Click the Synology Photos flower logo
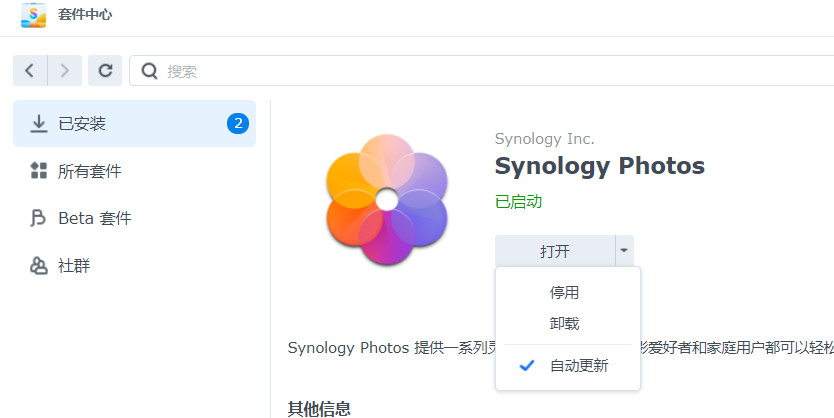Viewport: 834px width, 418px height. pos(387,199)
